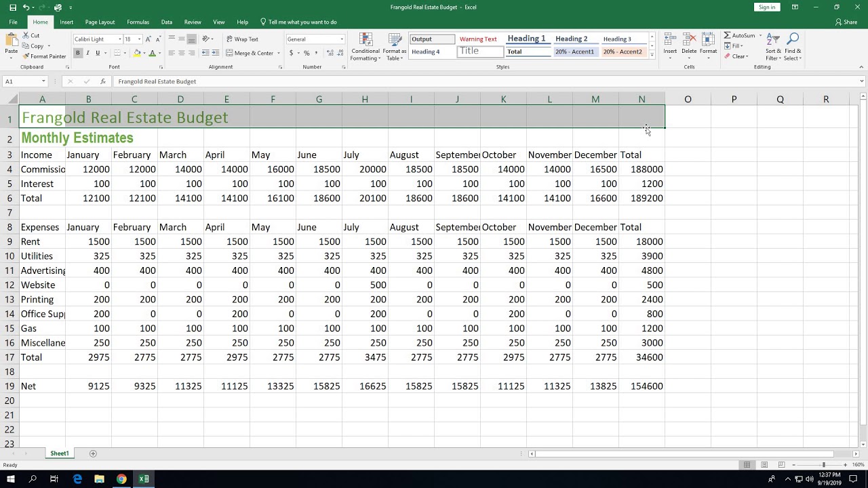Viewport: 868px width, 488px height.
Task: Click the Insert cells icon
Action: [670, 39]
